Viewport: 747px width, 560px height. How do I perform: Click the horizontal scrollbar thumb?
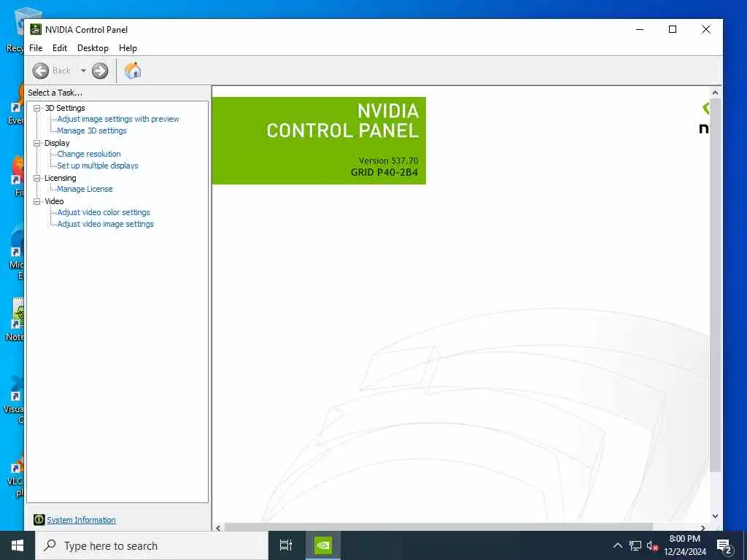[438, 528]
